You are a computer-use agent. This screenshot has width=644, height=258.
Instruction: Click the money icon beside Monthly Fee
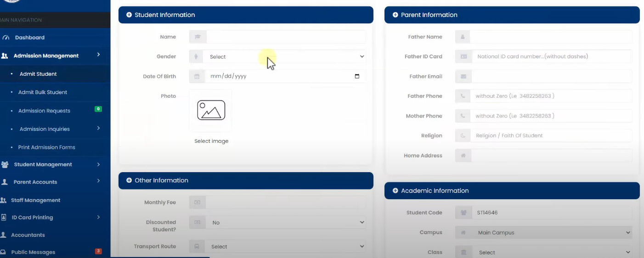pyautogui.click(x=198, y=202)
